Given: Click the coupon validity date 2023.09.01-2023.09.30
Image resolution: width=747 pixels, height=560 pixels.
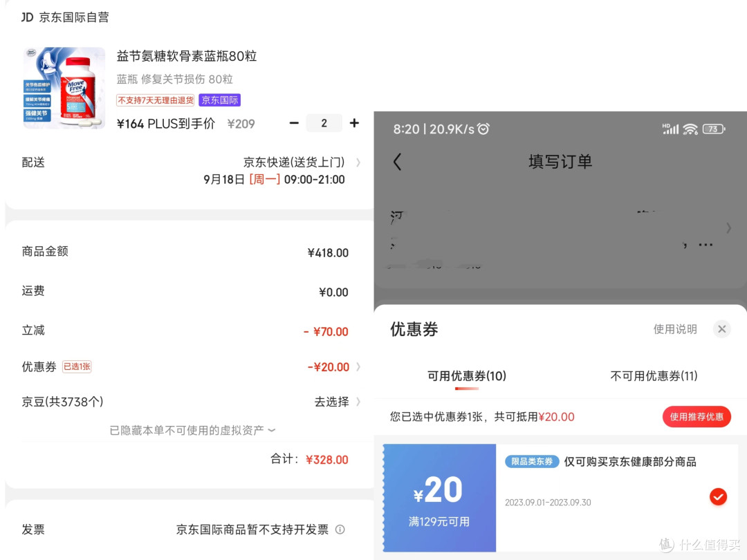Looking at the screenshot, I should [x=548, y=503].
